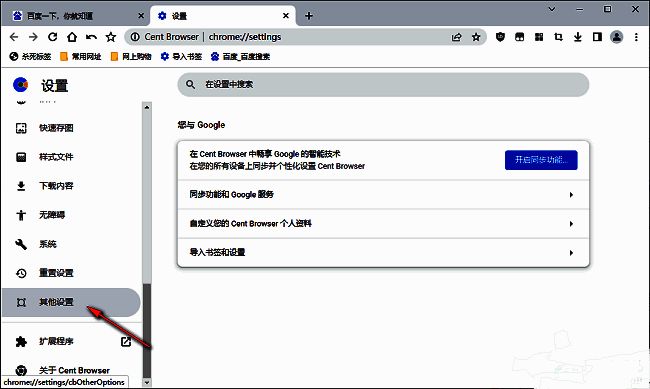
Task: Click the Cent Browser logo beside 设置
Action: pyautogui.click(x=21, y=85)
